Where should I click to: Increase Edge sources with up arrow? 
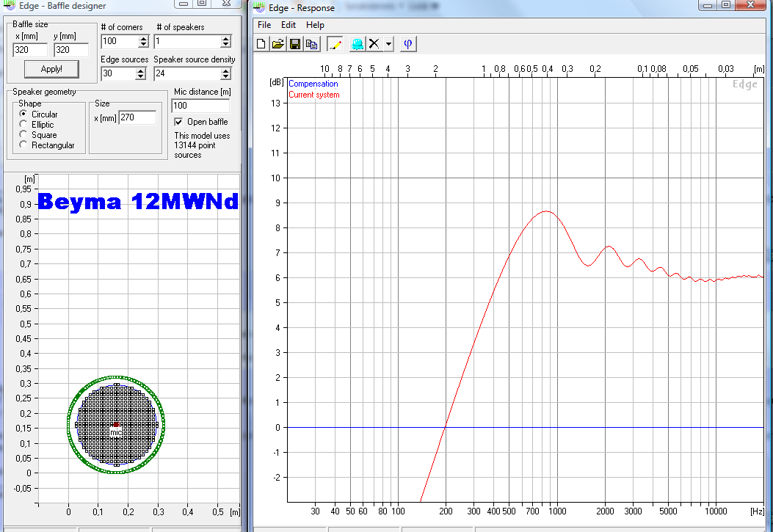click(141, 70)
